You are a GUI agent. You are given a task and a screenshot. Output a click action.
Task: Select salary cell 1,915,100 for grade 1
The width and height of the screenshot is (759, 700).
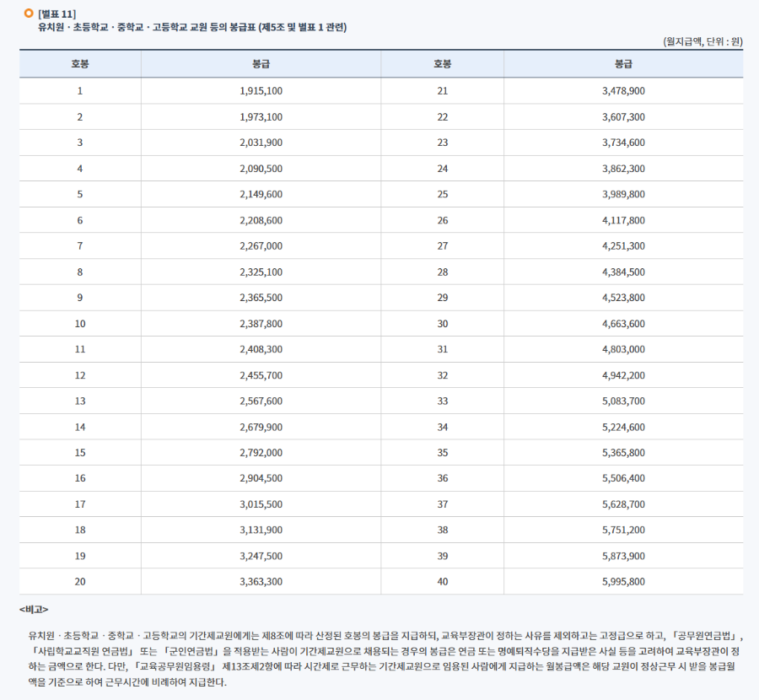[260, 90]
